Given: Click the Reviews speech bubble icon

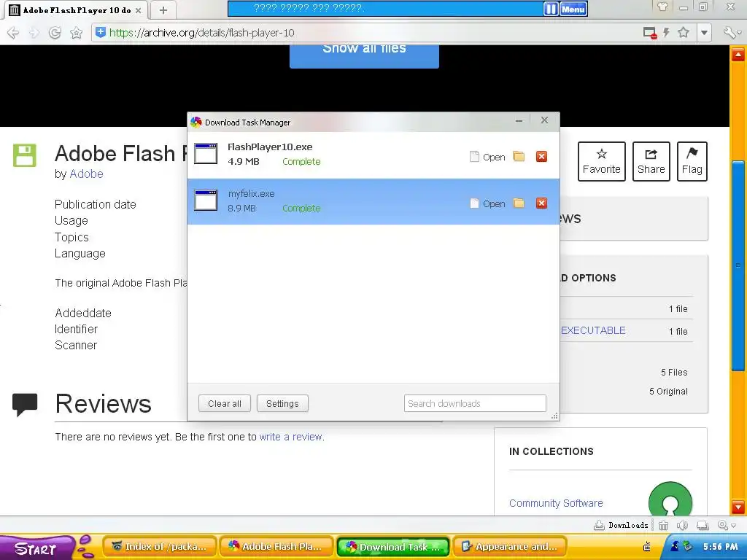Looking at the screenshot, I should [25, 405].
